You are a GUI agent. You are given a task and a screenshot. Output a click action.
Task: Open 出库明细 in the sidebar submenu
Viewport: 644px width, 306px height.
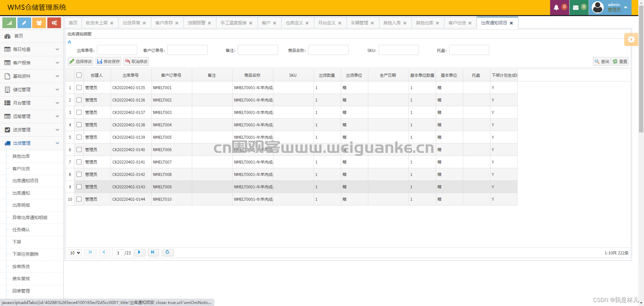coord(21,205)
